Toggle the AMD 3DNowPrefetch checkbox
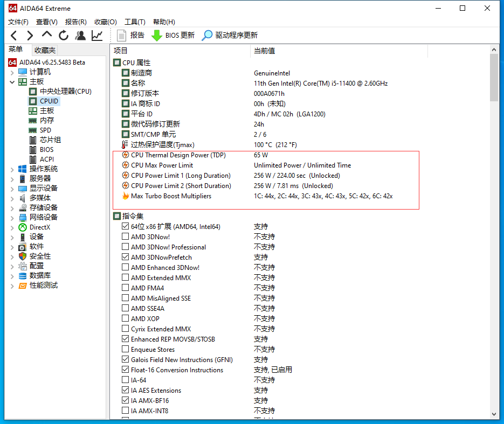 (126, 257)
